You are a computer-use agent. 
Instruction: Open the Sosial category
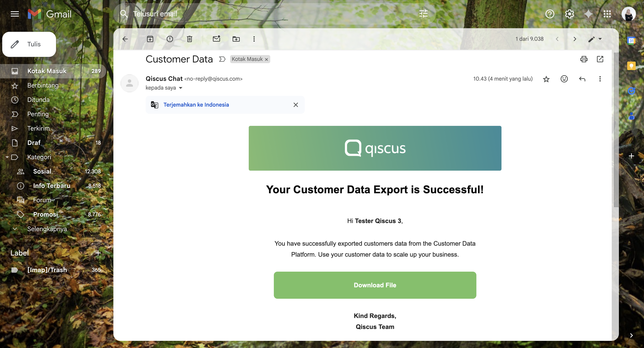[x=53, y=171]
